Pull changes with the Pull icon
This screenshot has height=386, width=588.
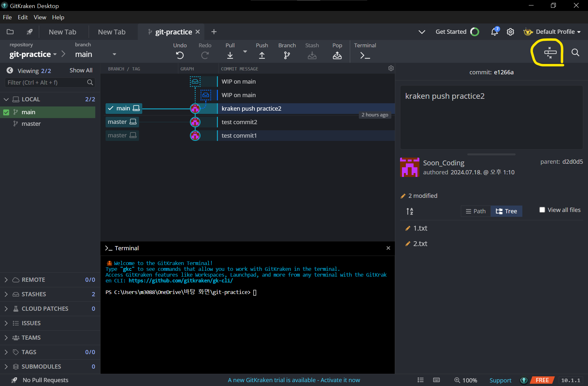(230, 55)
